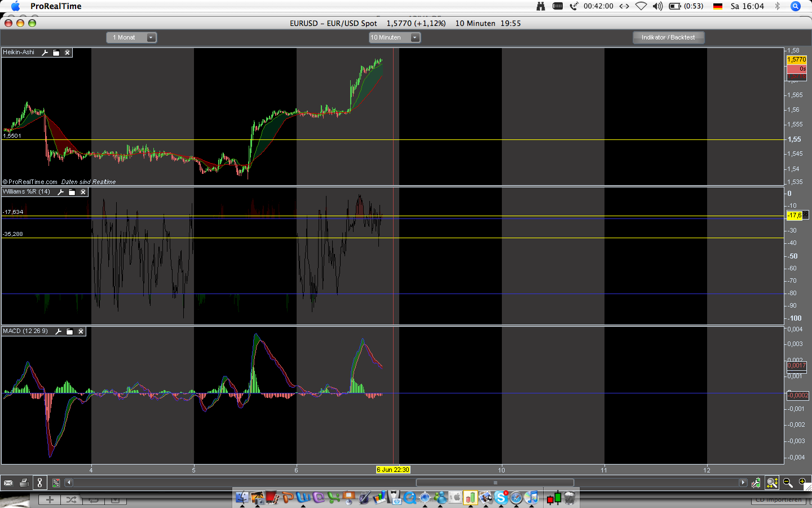Open the ProRealTime application menu
Screen dimensions: 812x508
click(56, 6)
